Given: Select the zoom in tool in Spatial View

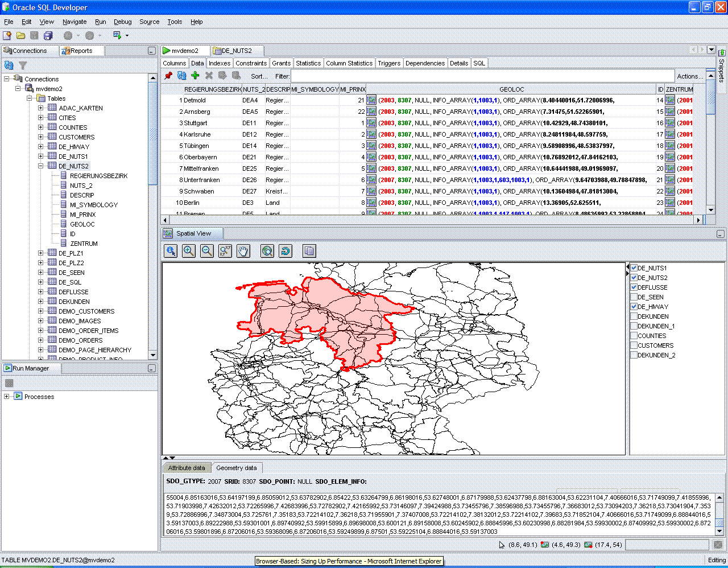Looking at the screenshot, I should (189, 251).
